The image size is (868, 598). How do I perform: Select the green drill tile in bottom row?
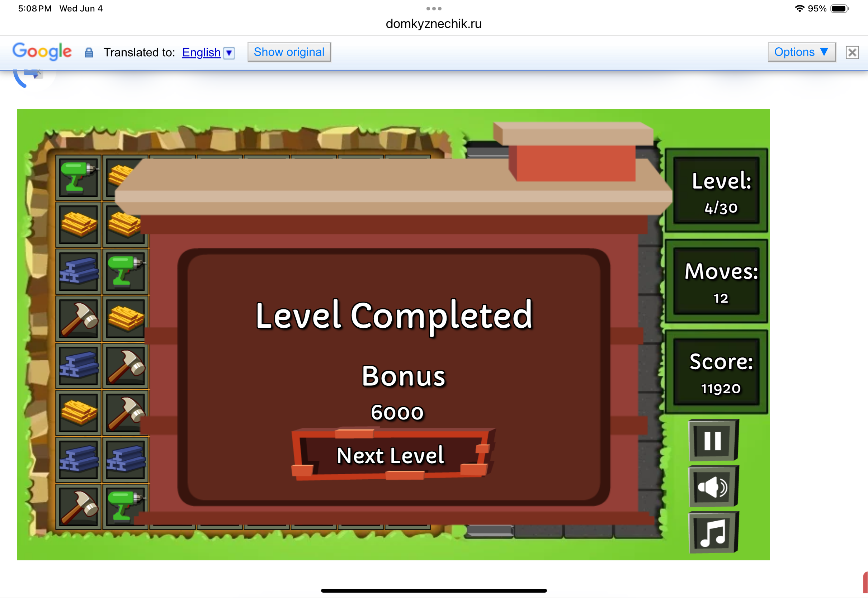[x=126, y=507]
